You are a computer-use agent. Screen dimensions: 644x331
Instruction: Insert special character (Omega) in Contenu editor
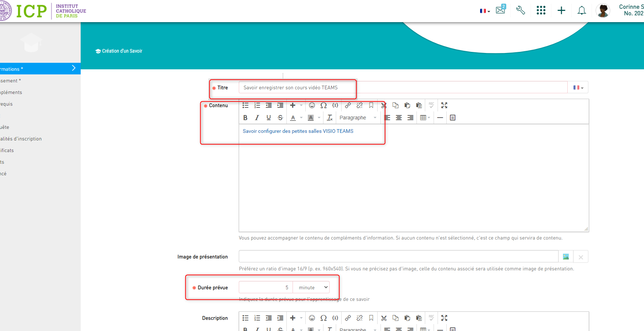click(x=323, y=105)
